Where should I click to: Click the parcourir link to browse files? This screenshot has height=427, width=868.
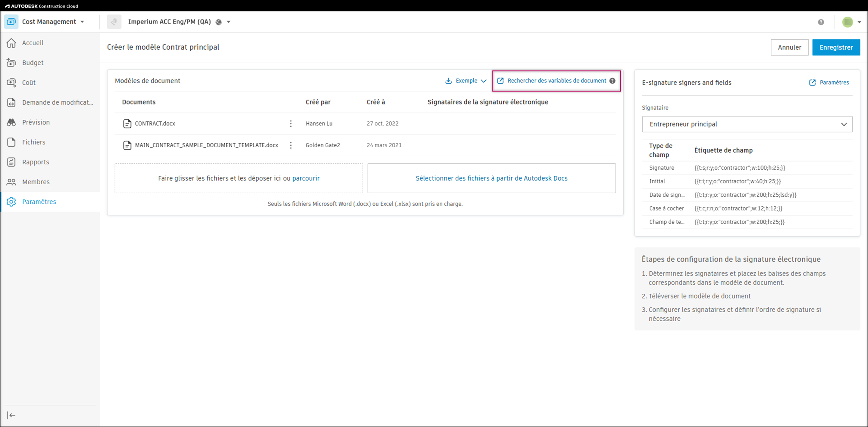tap(306, 178)
